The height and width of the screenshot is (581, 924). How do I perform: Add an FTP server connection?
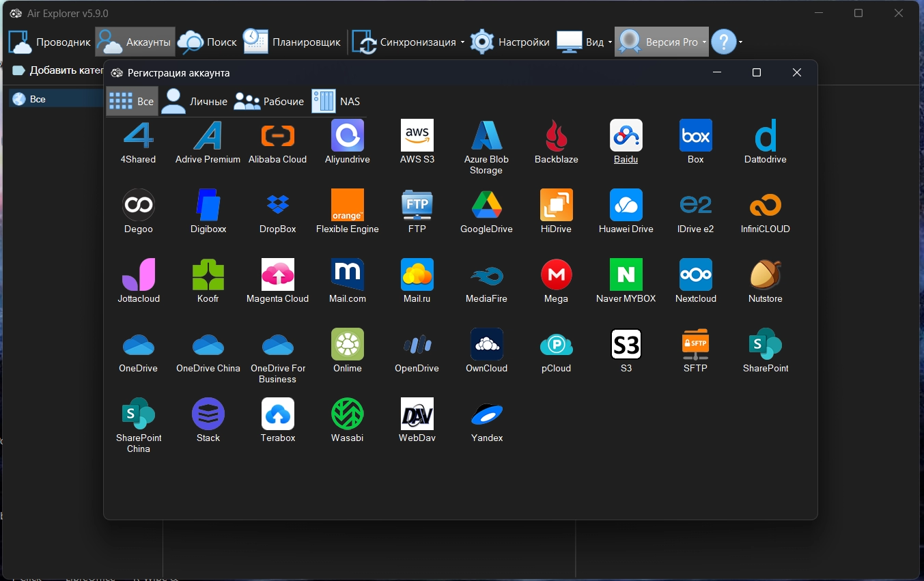[417, 205]
